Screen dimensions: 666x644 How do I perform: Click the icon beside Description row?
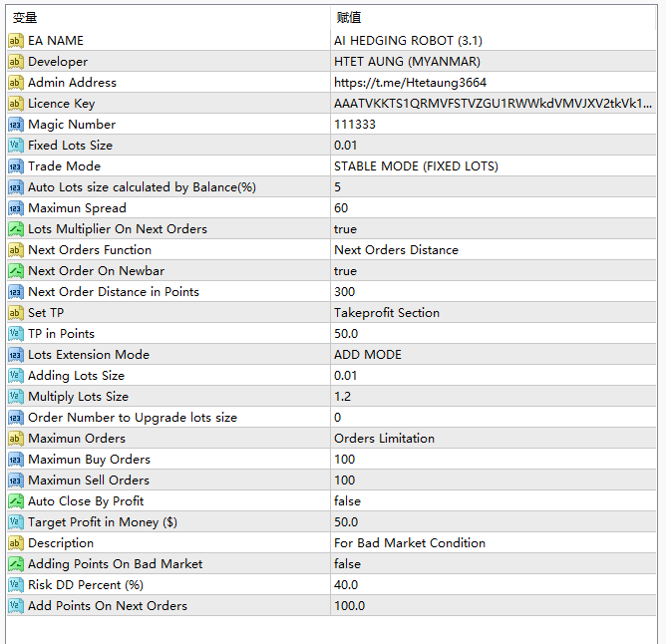(x=15, y=543)
